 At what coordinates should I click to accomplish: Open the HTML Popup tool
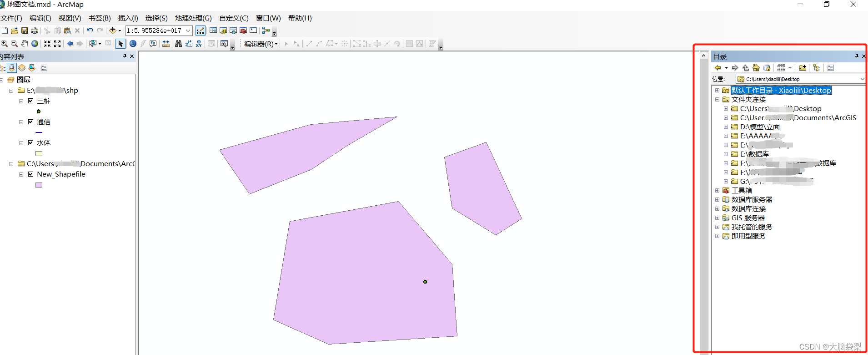(x=153, y=44)
